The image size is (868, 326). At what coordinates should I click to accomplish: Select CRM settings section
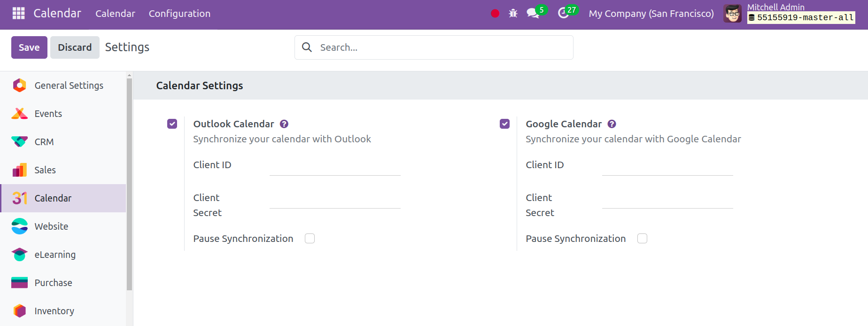coord(63,142)
